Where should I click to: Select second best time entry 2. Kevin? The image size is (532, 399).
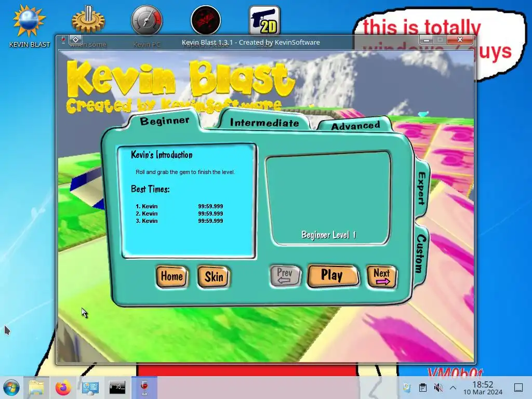179,214
